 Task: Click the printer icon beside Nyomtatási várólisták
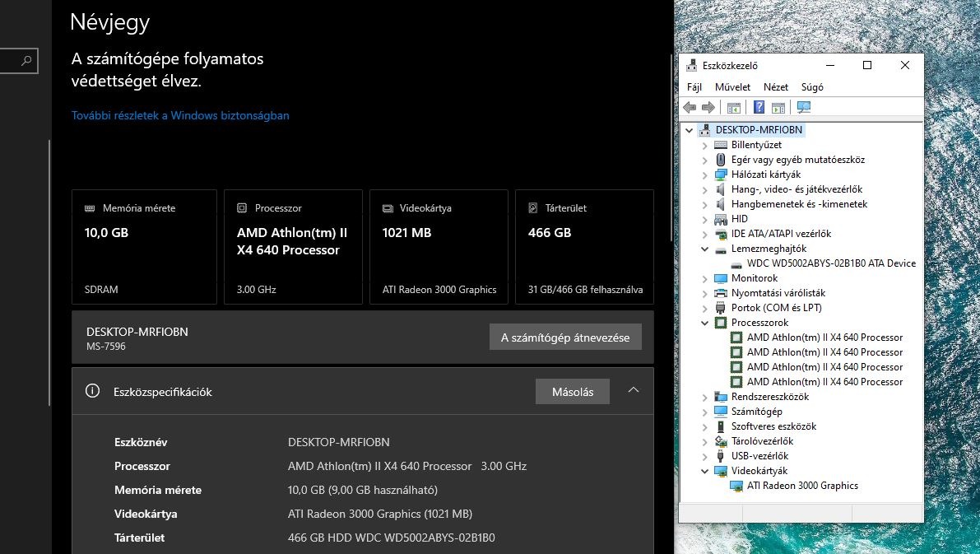click(x=721, y=293)
